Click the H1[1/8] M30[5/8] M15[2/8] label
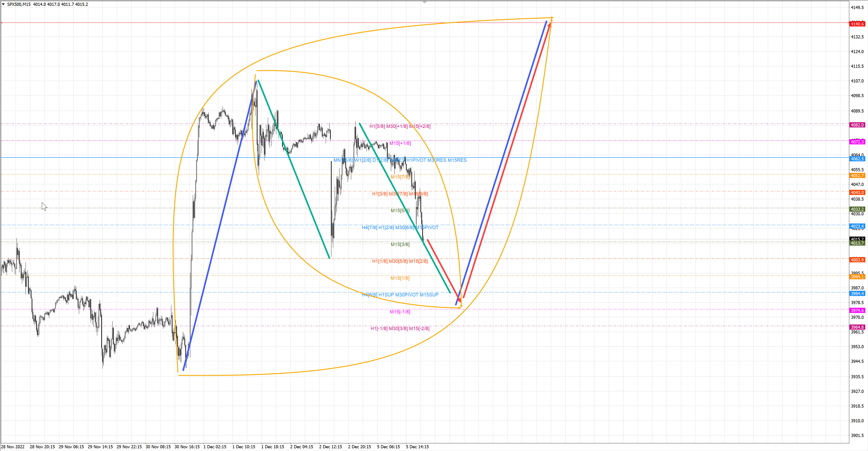Viewport: 868px width, 451px height. [400, 261]
